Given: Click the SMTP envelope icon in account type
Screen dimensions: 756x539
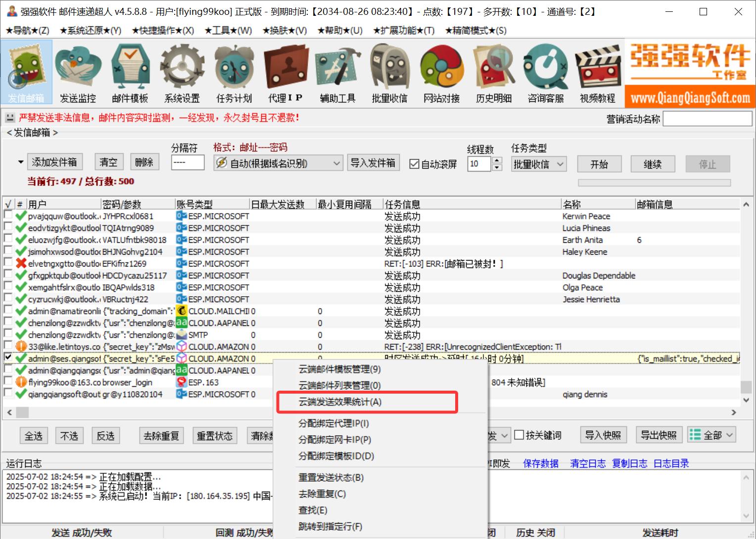Looking at the screenshot, I should coord(182,335).
